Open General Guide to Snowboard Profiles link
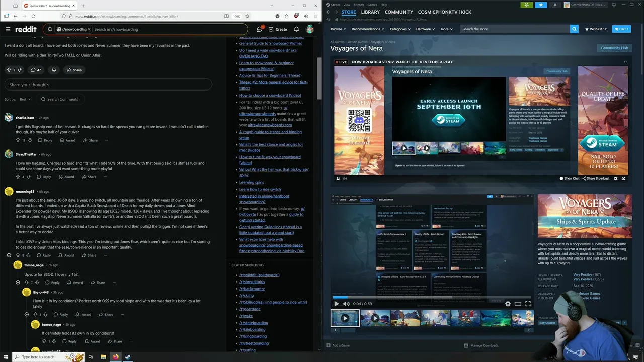 pos(271,43)
